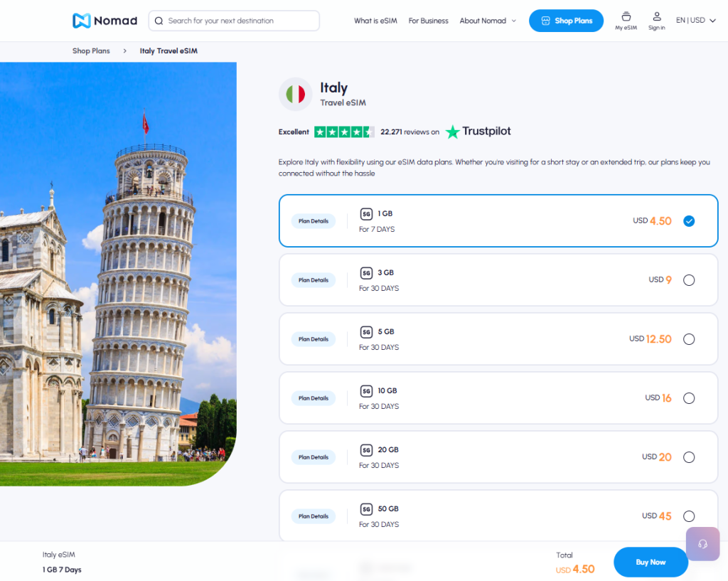728x581 pixels.
Task: Click the Trustpilot star rating bar
Action: pos(344,132)
